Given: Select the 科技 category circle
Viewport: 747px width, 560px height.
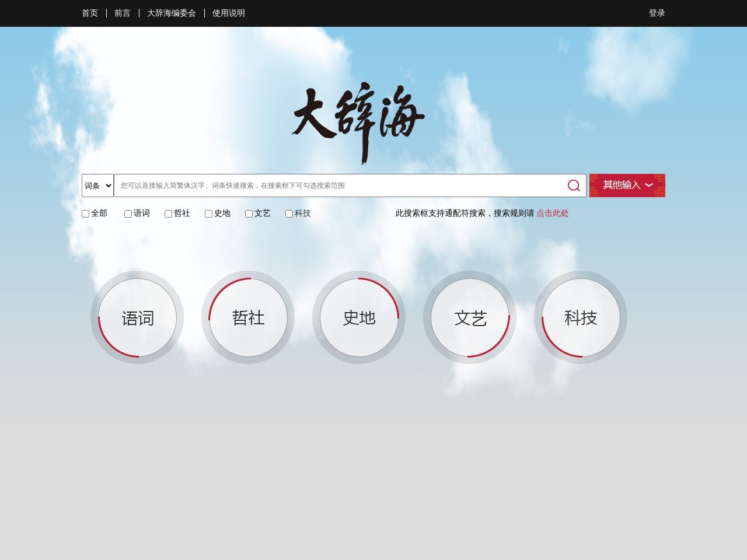Looking at the screenshot, I should click(x=581, y=318).
